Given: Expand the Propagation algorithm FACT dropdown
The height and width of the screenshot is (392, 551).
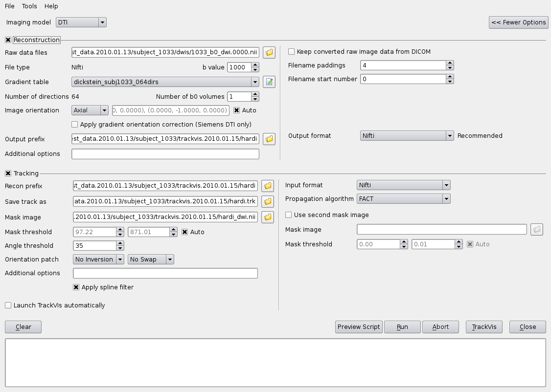Looking at the screenshot, I should click(x=403, y=198).
